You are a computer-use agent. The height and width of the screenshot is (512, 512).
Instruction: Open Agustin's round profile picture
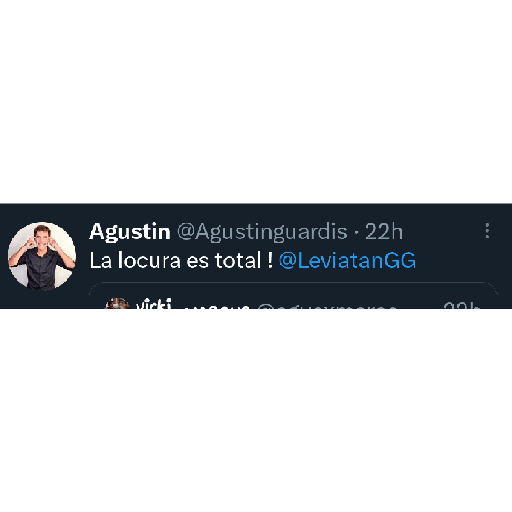point(42,256)
